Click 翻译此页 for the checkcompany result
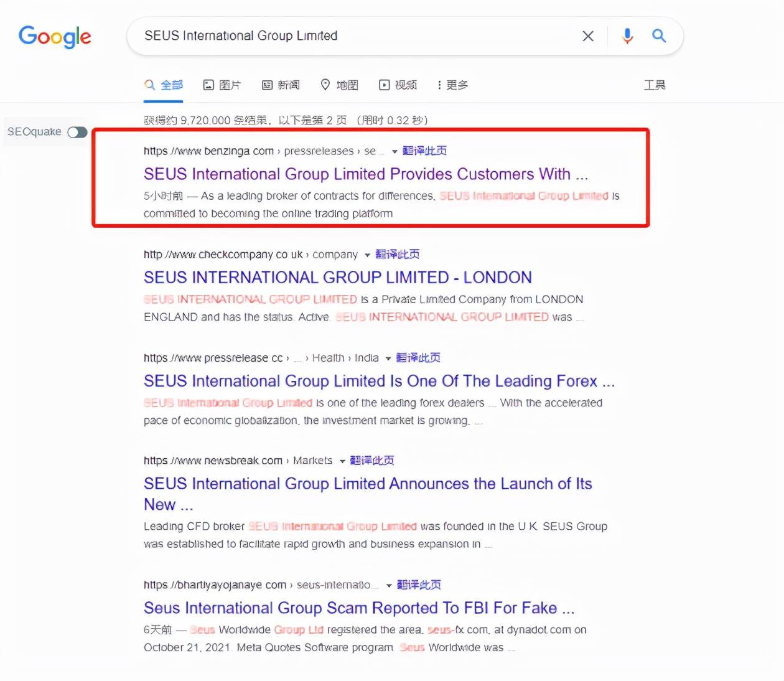The width and height of the screenshot is (784, 681). 398,254
